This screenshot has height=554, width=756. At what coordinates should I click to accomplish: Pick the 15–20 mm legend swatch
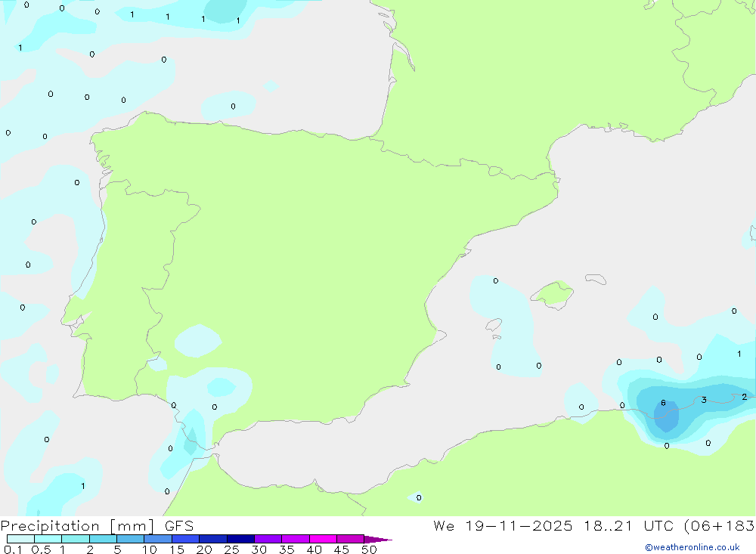pos(186,539)
